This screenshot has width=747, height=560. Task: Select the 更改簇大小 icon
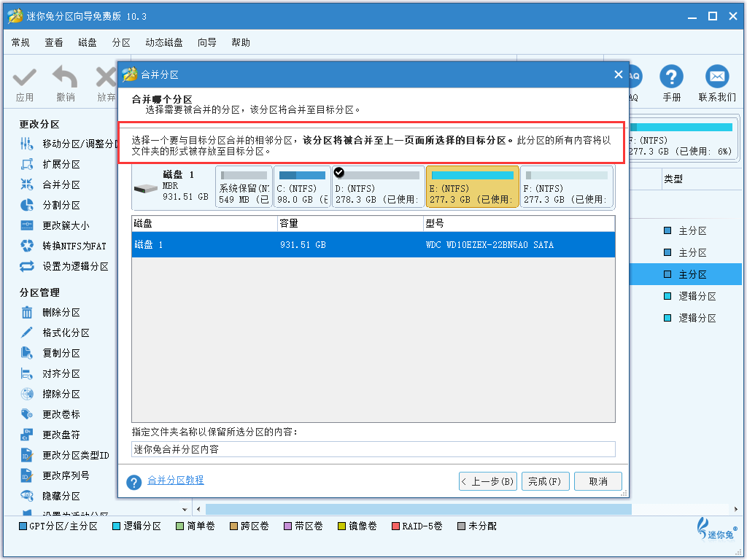(x=27, y=225)
